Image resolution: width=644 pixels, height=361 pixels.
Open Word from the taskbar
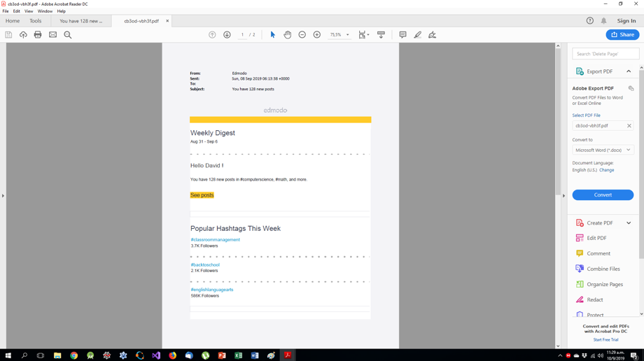[255, 355]
